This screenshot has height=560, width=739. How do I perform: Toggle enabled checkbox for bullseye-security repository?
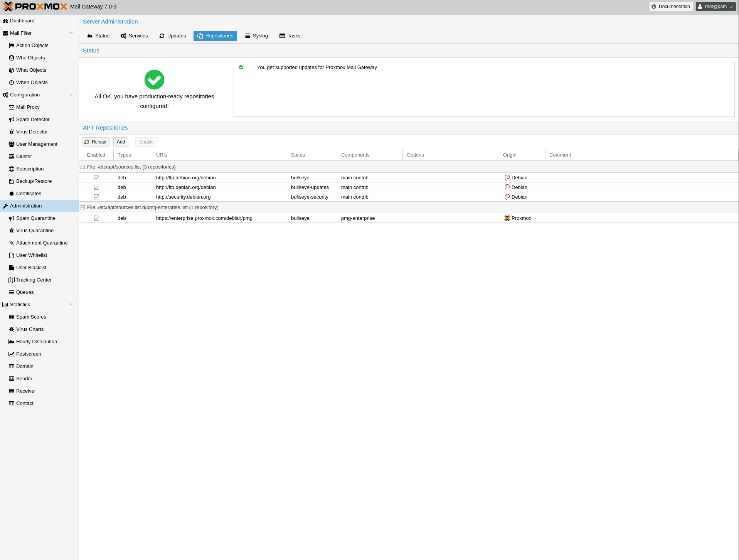[96, 197]
